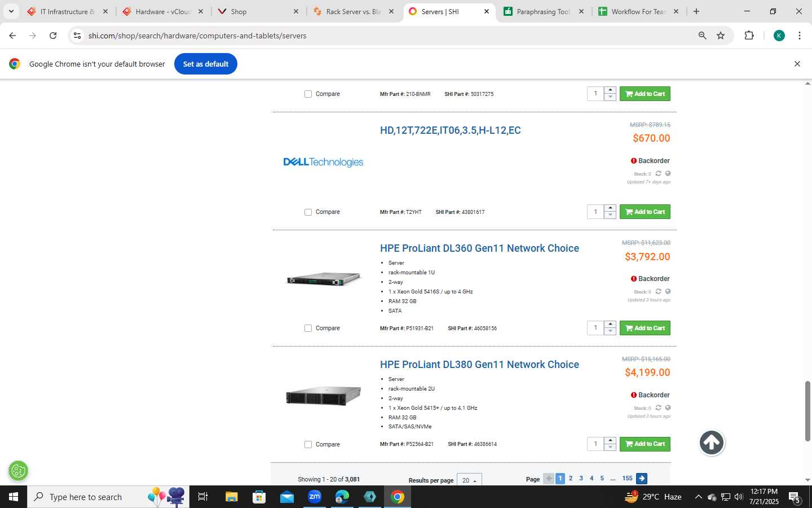Switch to Paraphrasing Tool tab

point(544,11)
